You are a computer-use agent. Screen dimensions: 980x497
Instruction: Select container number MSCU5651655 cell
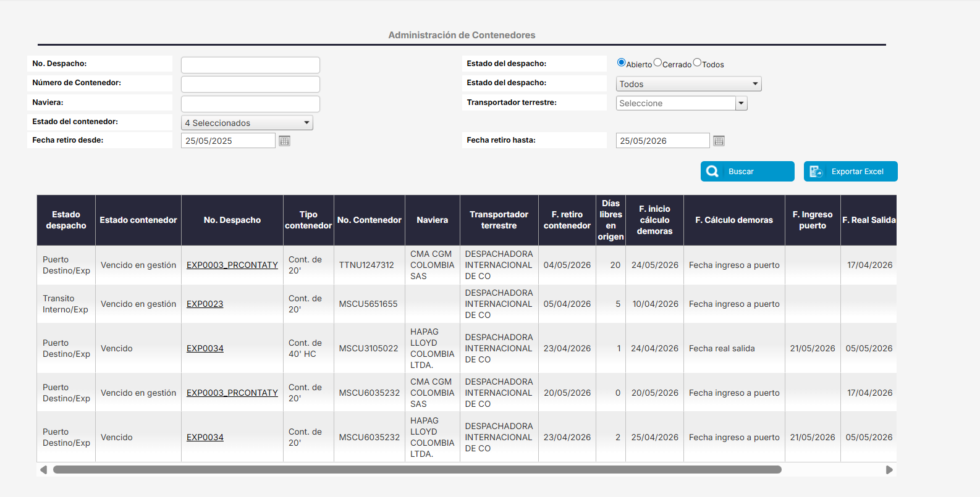coord(368,304)
